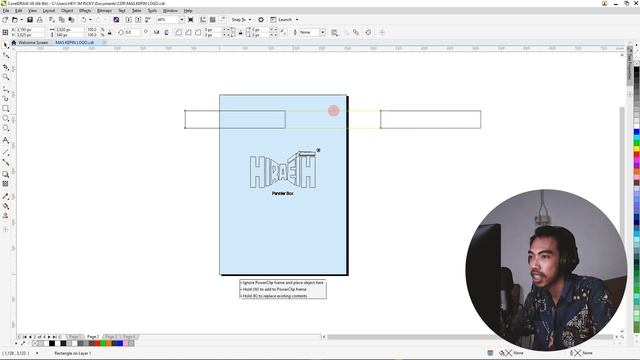Select the Parallel Dimension tool
Screen dimensions: 640x360
click(x=6, y=152)
